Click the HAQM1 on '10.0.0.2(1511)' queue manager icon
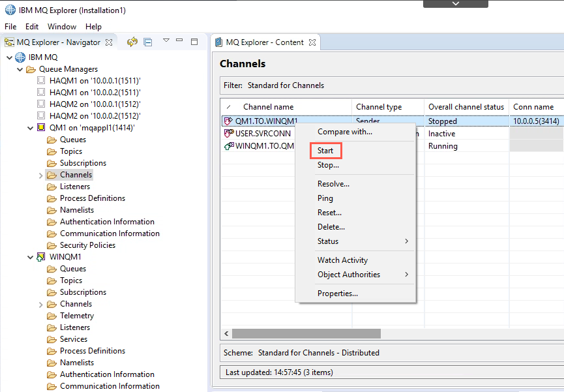The image size is (564, 392). click(41, 92)
